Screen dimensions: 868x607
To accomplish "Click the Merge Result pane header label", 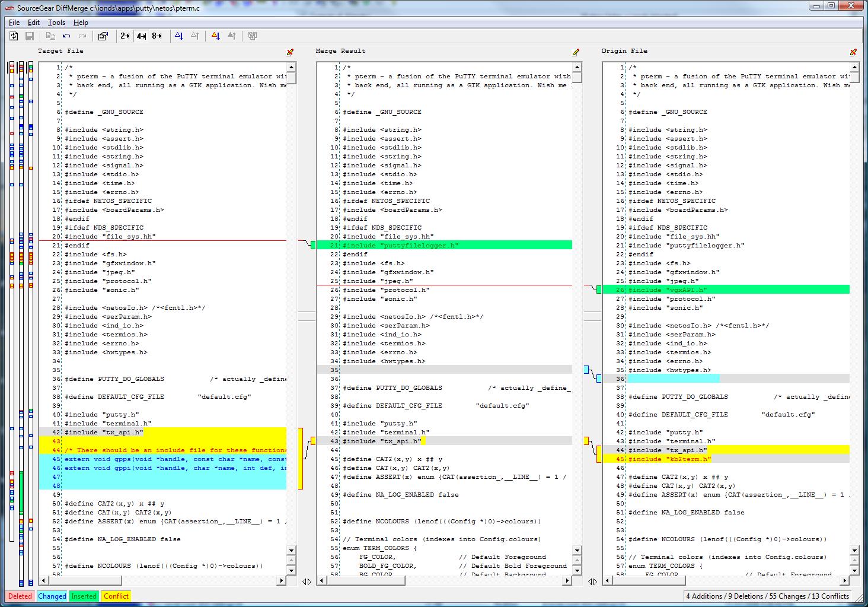I will 340,51.
